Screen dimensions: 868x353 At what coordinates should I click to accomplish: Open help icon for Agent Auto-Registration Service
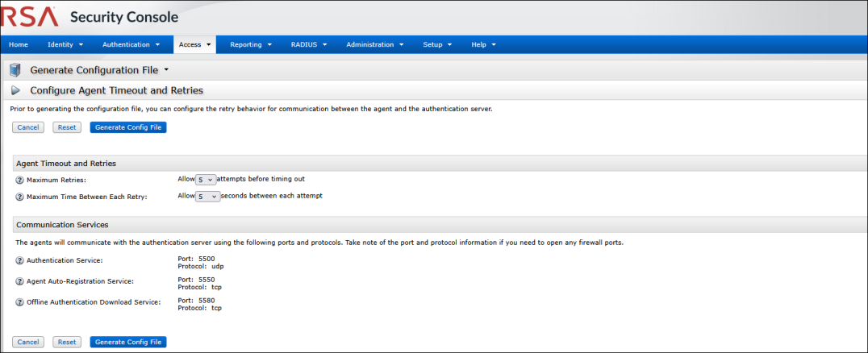tap(20, 281)
